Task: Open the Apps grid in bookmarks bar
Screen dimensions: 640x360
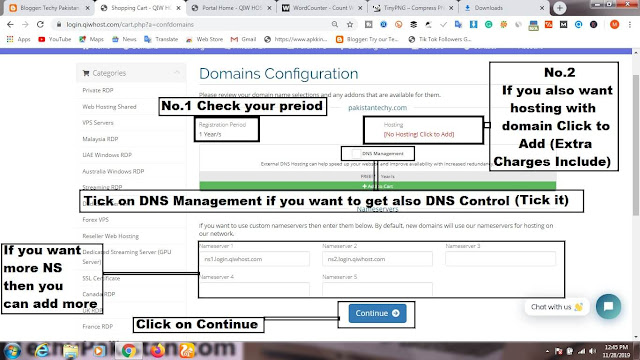Action: point(18,39)
